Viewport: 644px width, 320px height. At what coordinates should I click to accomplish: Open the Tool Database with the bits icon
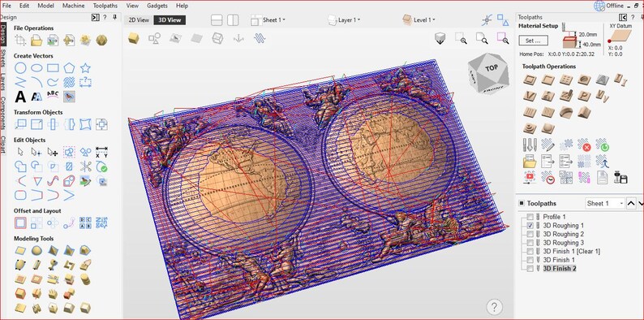(530, 145)
